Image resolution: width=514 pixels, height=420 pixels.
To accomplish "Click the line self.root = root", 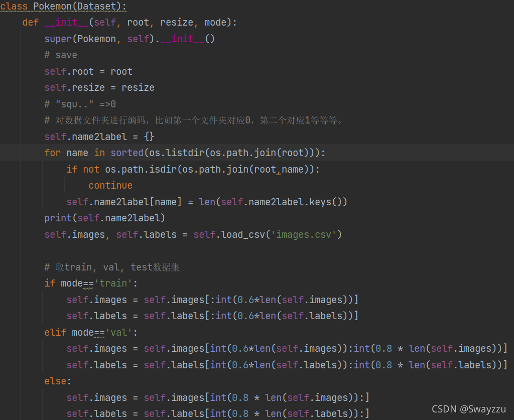I will coord(88,71).
